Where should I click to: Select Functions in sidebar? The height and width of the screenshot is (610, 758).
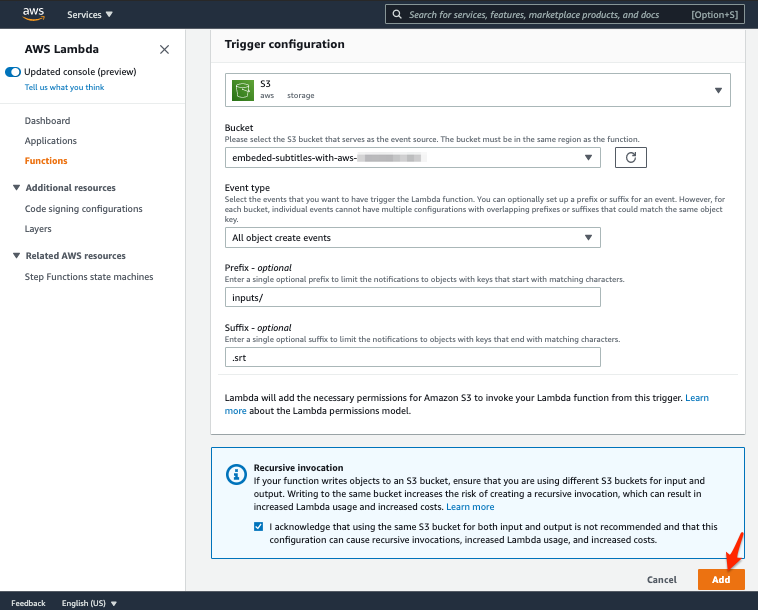click(46, 161)
